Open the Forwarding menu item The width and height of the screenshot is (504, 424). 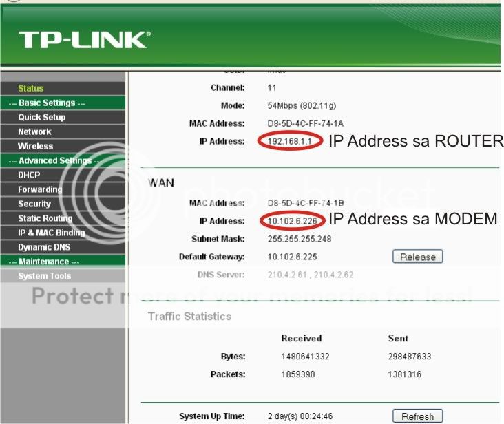click(40, 189)
